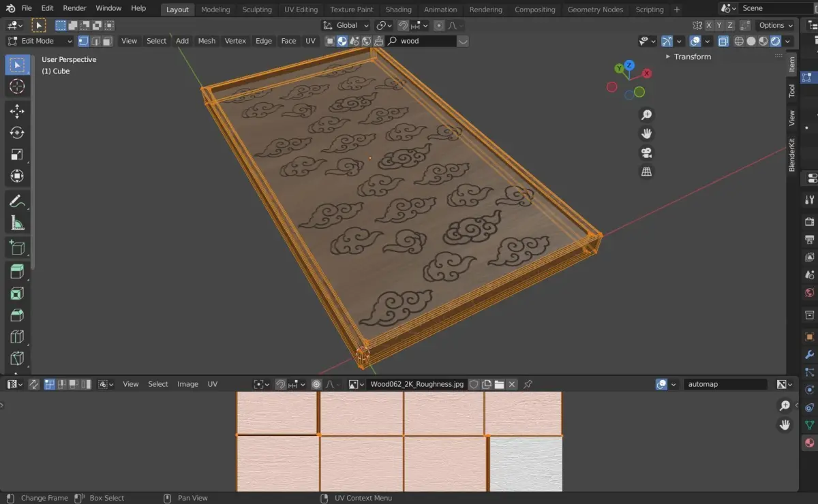818x504 pixels.
Task: Choose the Inset Faces tool
Action: 18,294
